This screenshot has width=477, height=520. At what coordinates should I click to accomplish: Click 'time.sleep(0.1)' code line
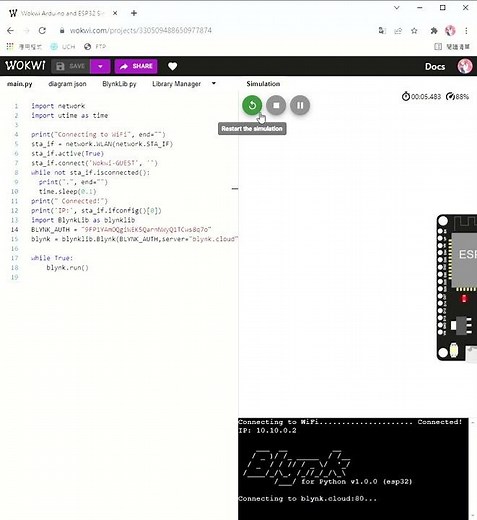click(67, 191)
